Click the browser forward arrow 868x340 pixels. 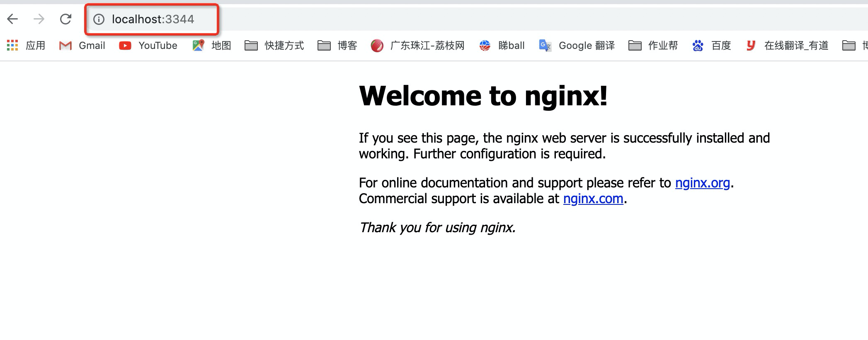[39, 19]
